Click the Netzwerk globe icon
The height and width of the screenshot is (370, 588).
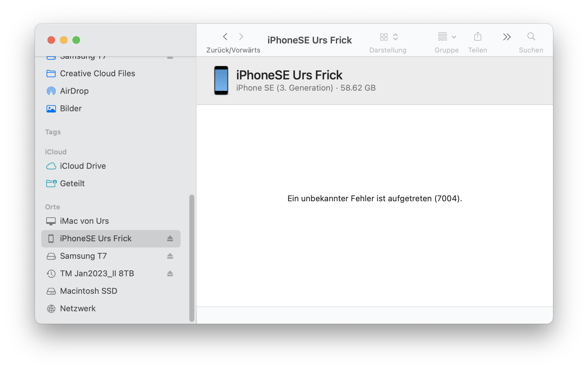51,309
